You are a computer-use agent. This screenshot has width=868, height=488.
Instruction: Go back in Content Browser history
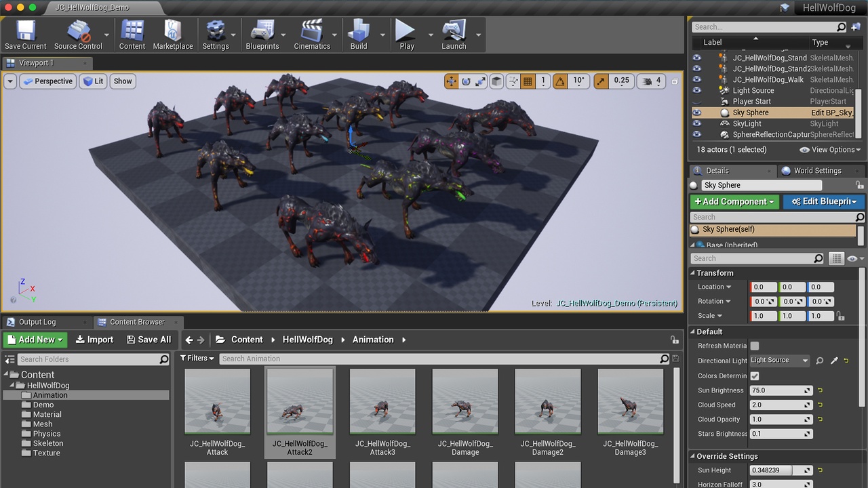coord(190,340)
